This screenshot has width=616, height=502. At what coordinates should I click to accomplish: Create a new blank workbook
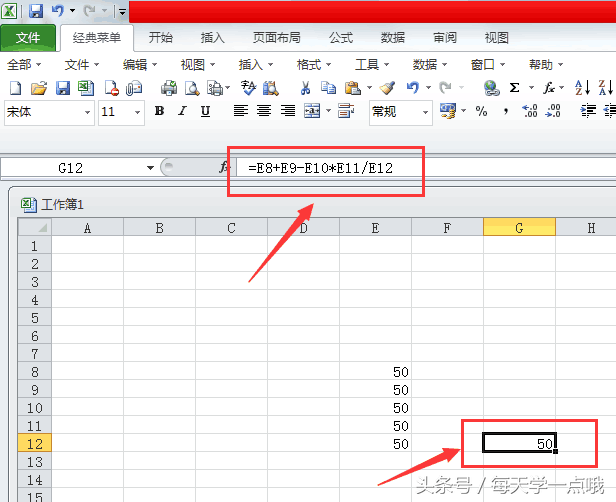coord(15,88)
